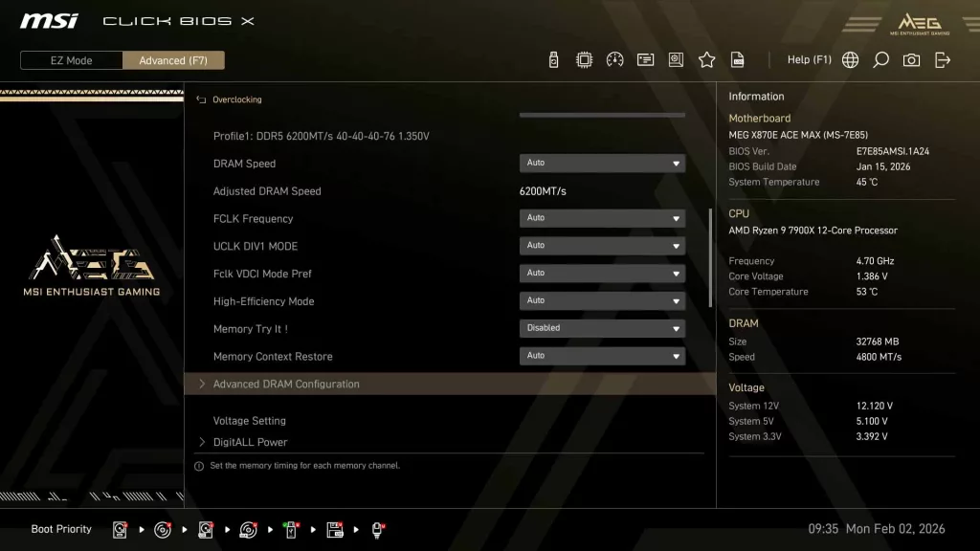Open the M-Flash BIOS update tool
This screenshot has height=551, width=980.
click(554, 59)
